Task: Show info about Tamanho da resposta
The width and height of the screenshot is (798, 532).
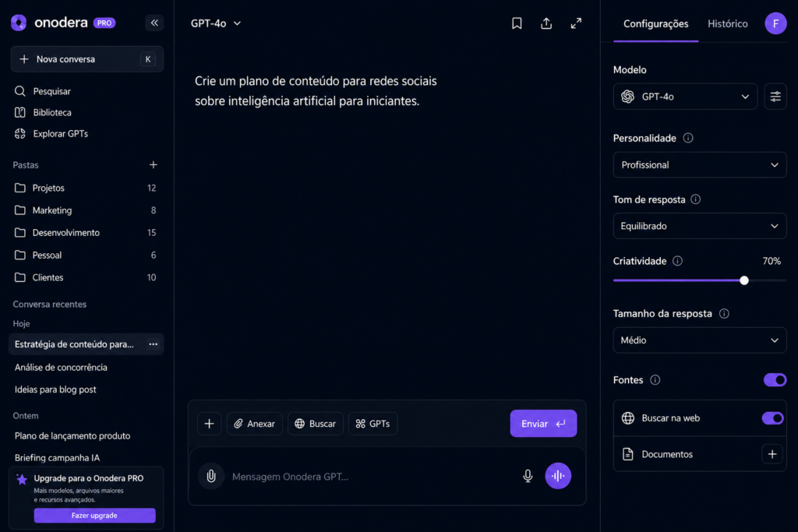Action: [724, 314]
